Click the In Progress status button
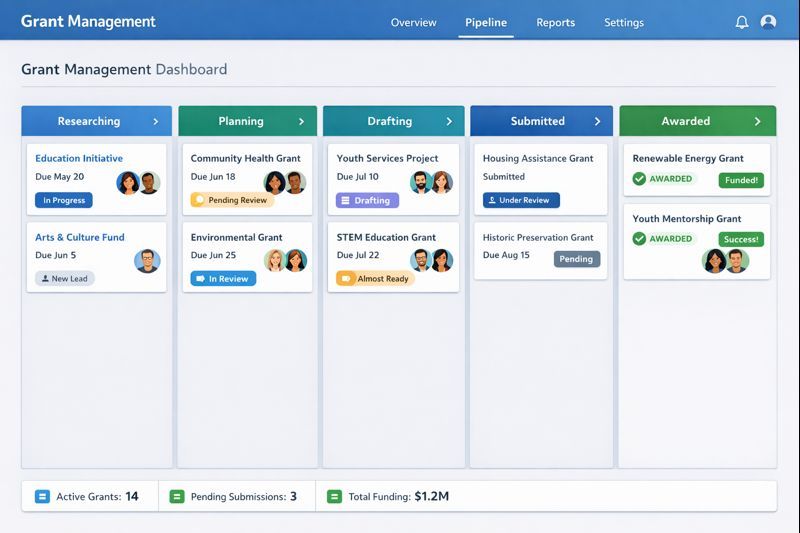Viewport: 800px width, 533px height. coord(64,200)
